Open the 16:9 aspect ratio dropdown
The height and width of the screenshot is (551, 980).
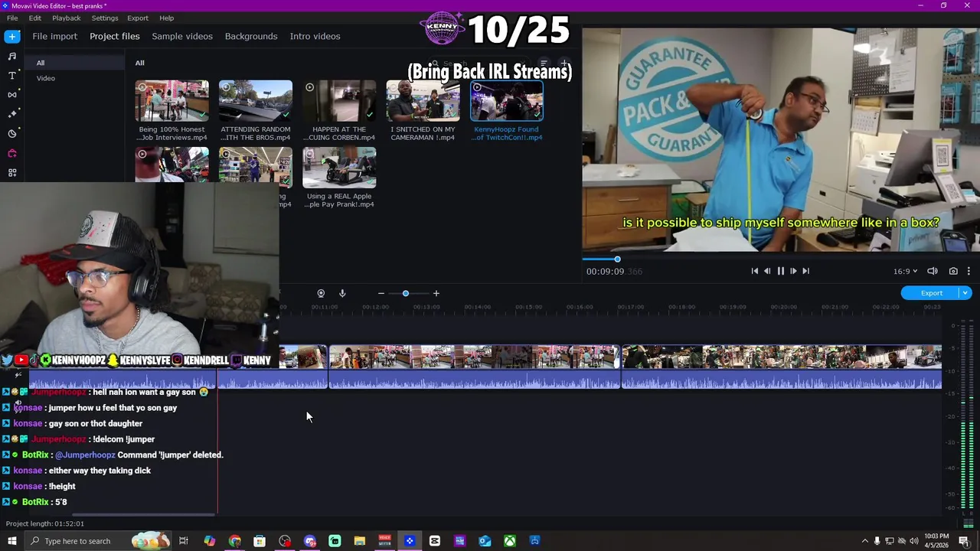coord(905,271)
